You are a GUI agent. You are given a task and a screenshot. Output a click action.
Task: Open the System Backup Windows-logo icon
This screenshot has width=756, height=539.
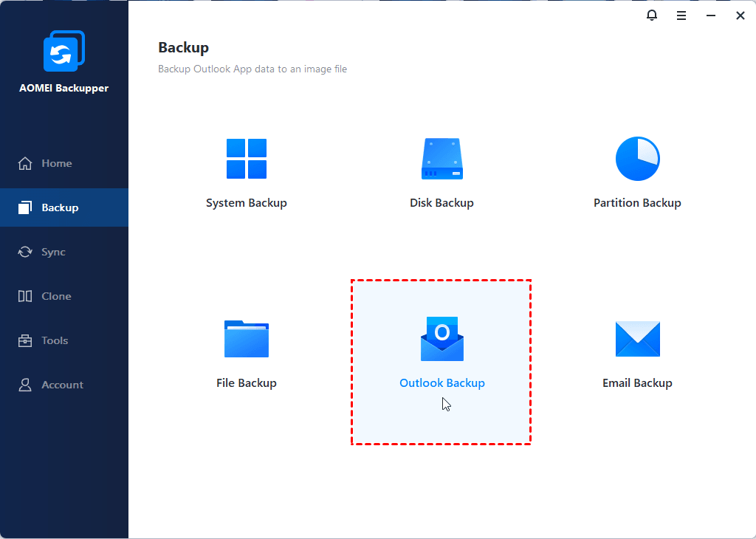coord(247,159)
